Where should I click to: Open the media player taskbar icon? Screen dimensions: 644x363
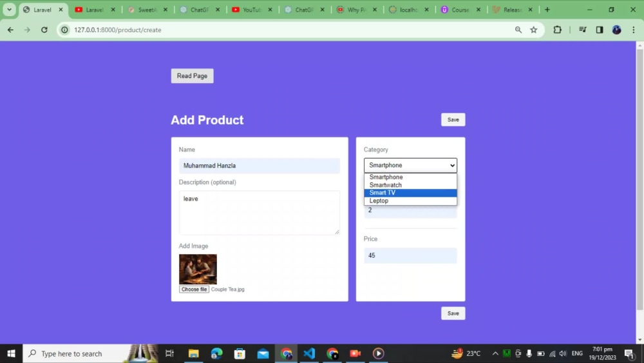point(378,353)
